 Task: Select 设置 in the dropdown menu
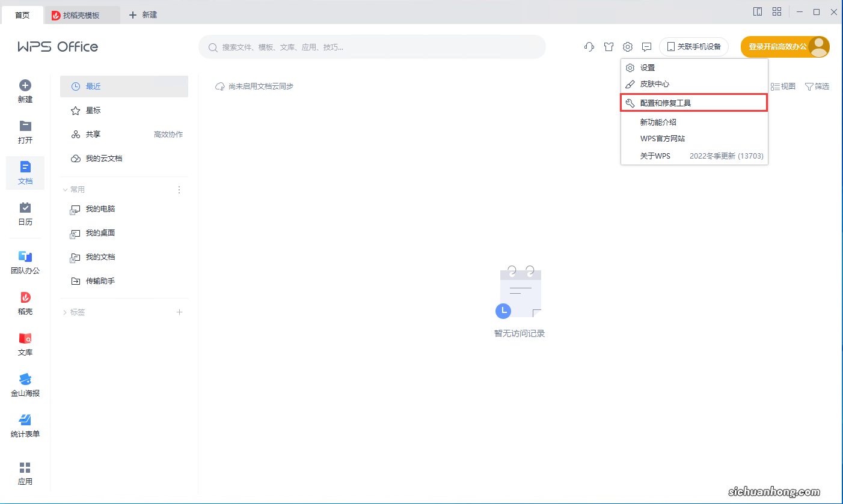[694, 68]
